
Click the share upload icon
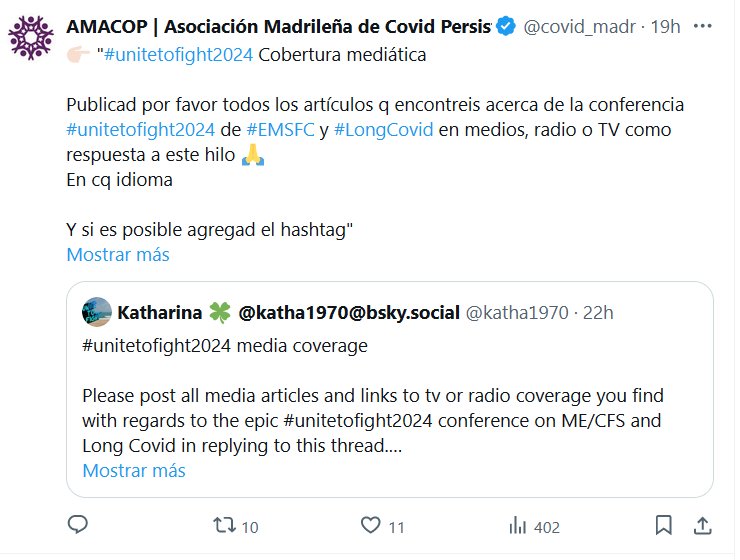(x=702, y=526)
